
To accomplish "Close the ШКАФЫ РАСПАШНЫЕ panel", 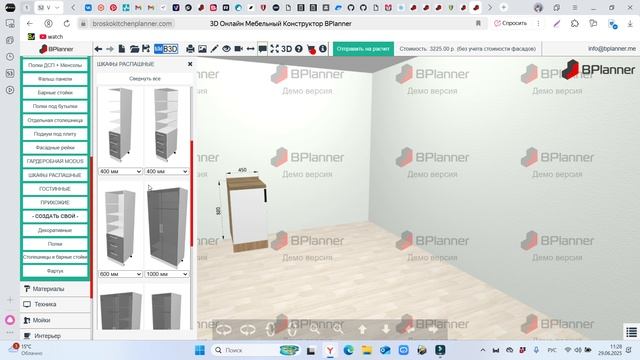I will tap(190, 64).
